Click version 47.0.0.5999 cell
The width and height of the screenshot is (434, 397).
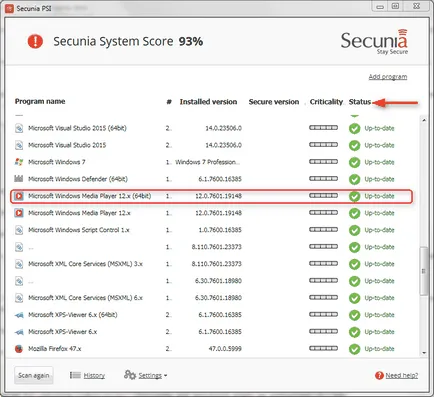tap(225, 349)
